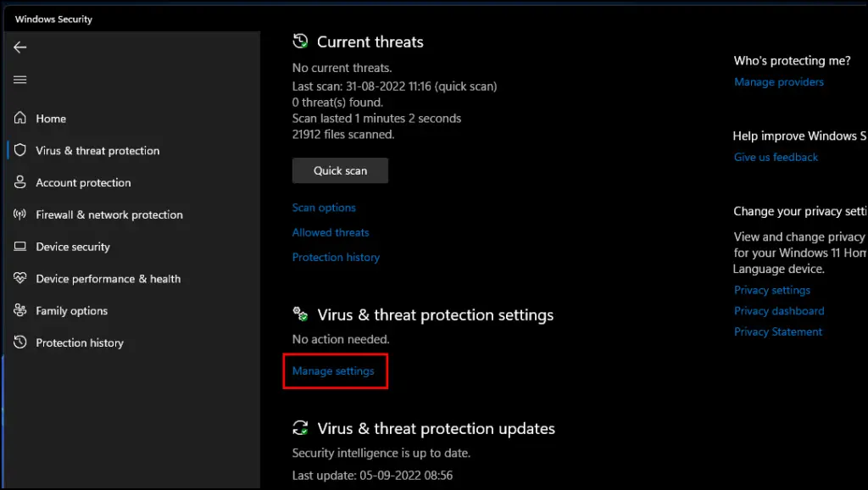Click the shield icon for Virus protection
This screenshot has width=868, height=490.
tap(20, 150)
